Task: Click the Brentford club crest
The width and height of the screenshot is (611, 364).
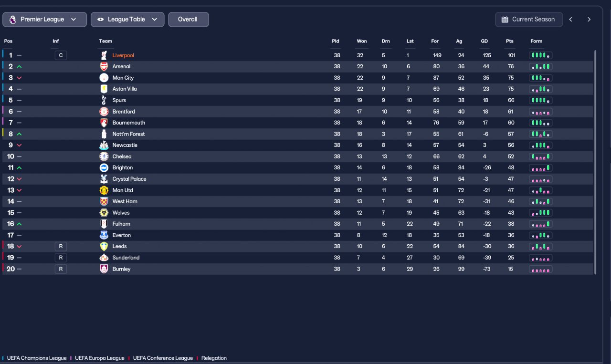Action: (104, 112)
